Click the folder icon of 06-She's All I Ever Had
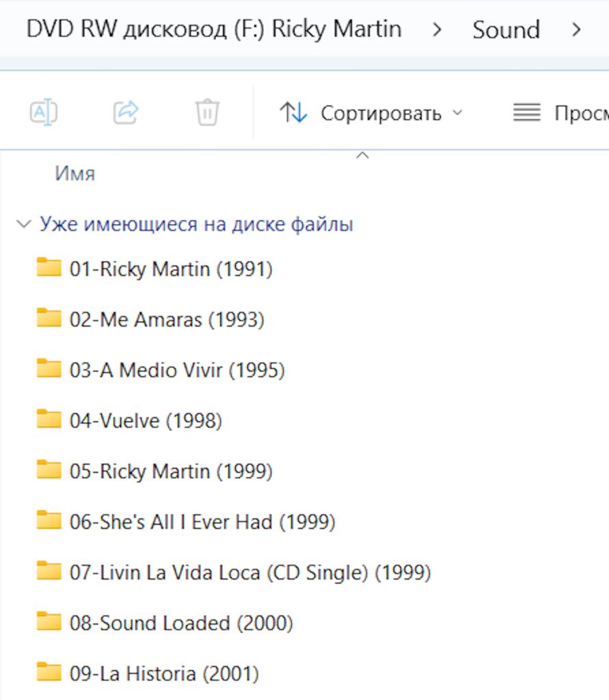The width and height of the screenshot is (609, 700). point(49,520)
